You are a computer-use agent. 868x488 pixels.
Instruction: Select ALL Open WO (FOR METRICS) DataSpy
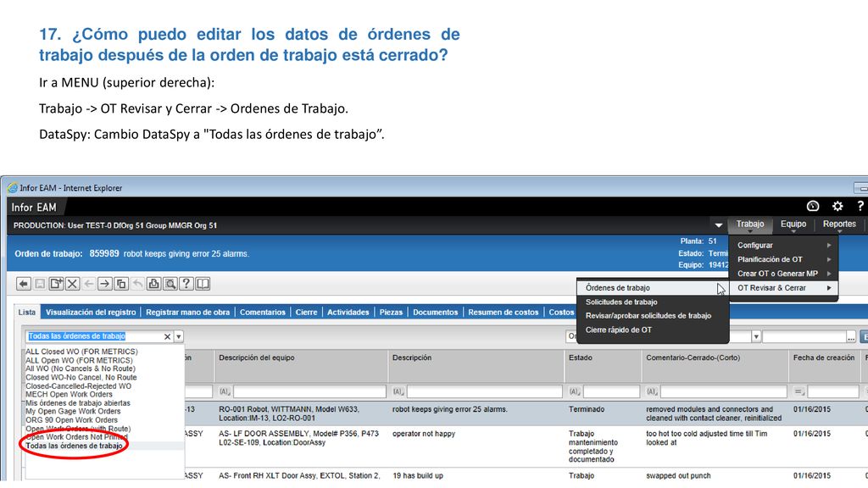coord(79,361)
